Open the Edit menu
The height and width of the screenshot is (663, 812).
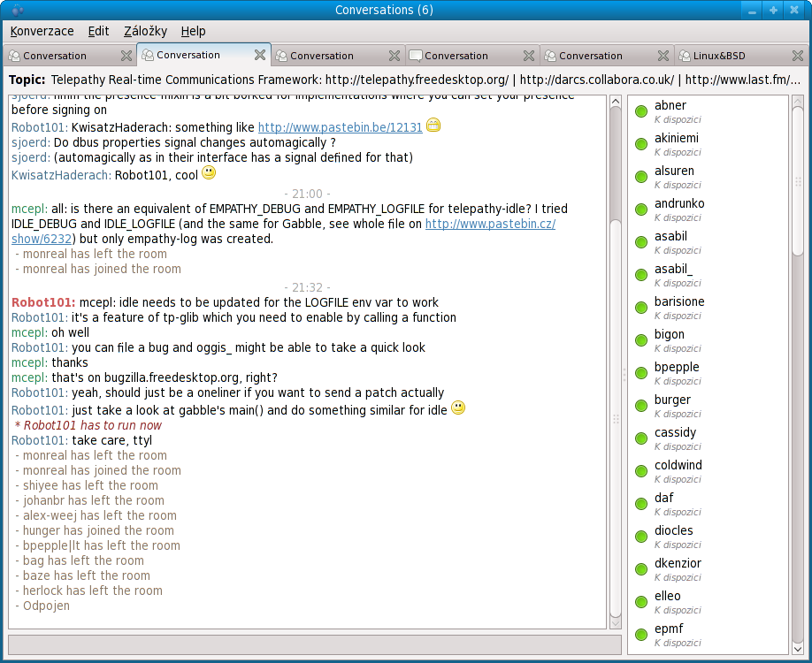tap(98, 31)
